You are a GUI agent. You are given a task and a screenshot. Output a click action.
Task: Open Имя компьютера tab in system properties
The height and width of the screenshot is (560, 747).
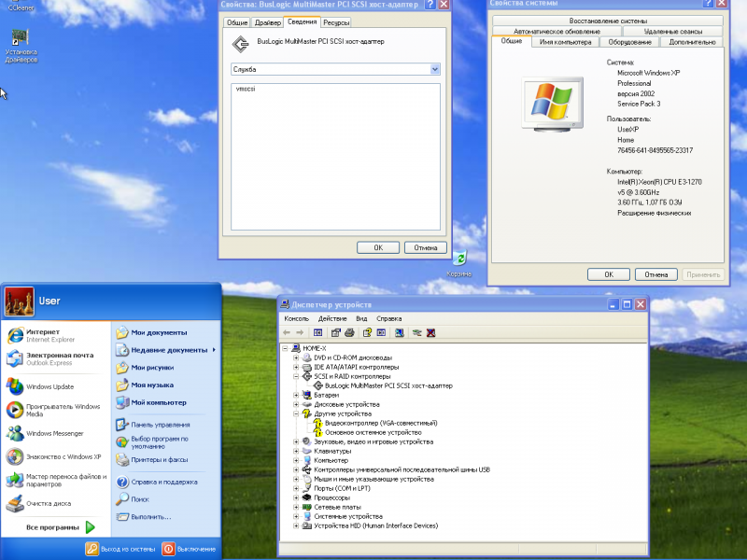[565, 42]
